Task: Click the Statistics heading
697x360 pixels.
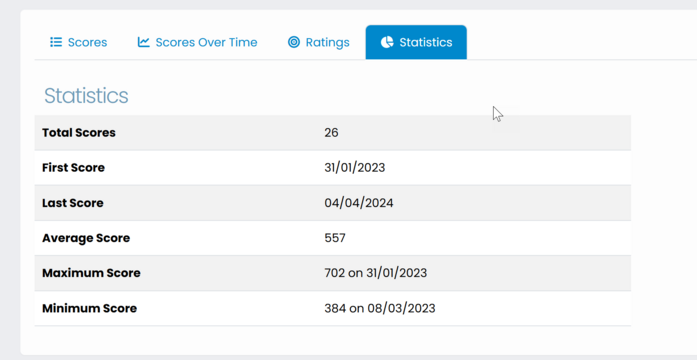Action: pyautogui.click(x=86, y=96)
